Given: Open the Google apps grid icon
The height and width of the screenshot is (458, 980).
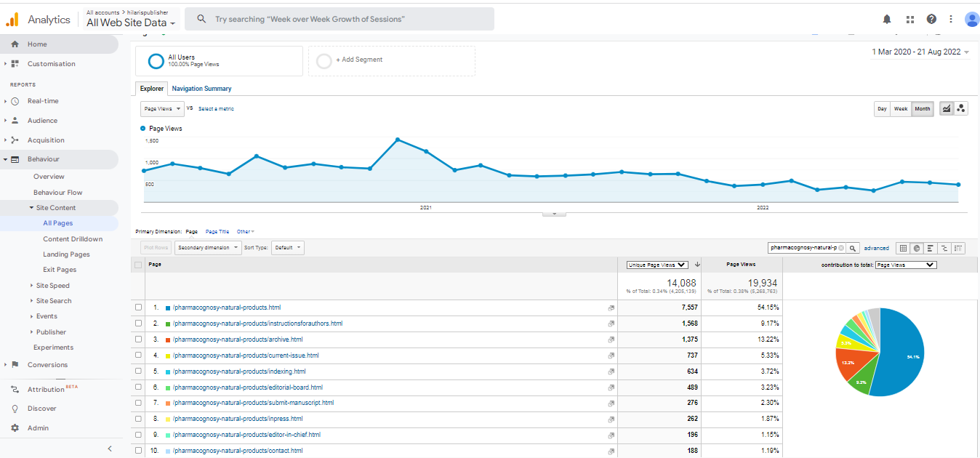Looking at the screenshot, I should coord(909,20).
